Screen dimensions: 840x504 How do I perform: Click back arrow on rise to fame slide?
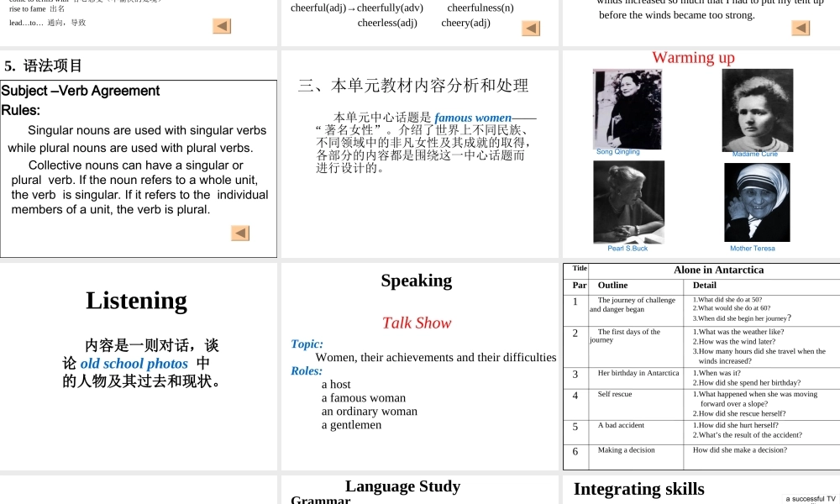click(222, 26)
